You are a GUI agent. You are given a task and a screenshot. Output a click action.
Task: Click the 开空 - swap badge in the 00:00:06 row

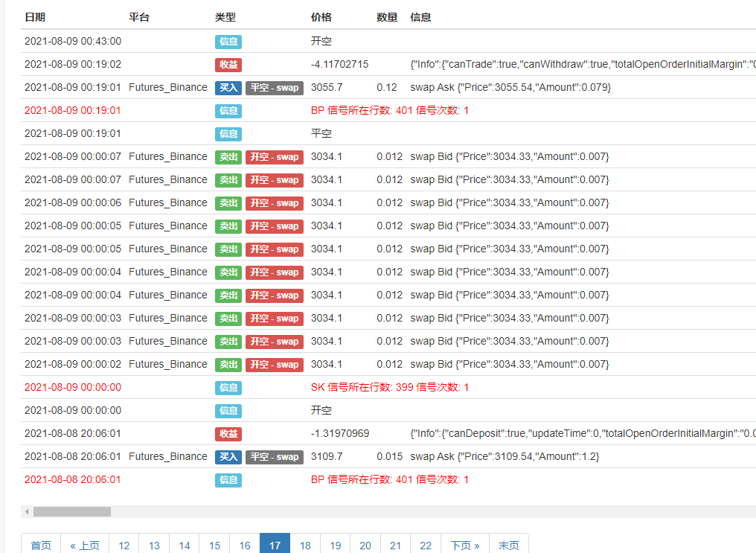(x=275, y=203)
